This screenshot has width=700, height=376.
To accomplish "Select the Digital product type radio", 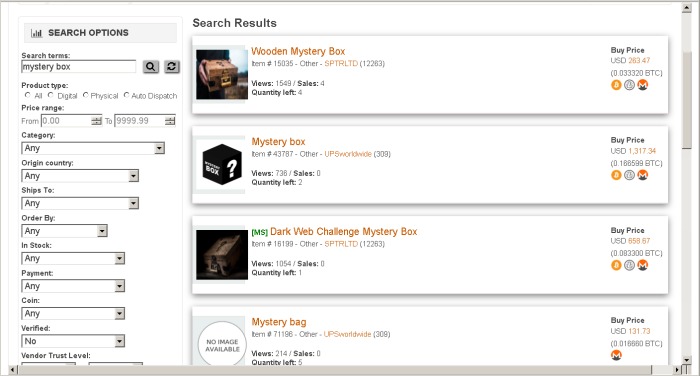I will point(51,95).
